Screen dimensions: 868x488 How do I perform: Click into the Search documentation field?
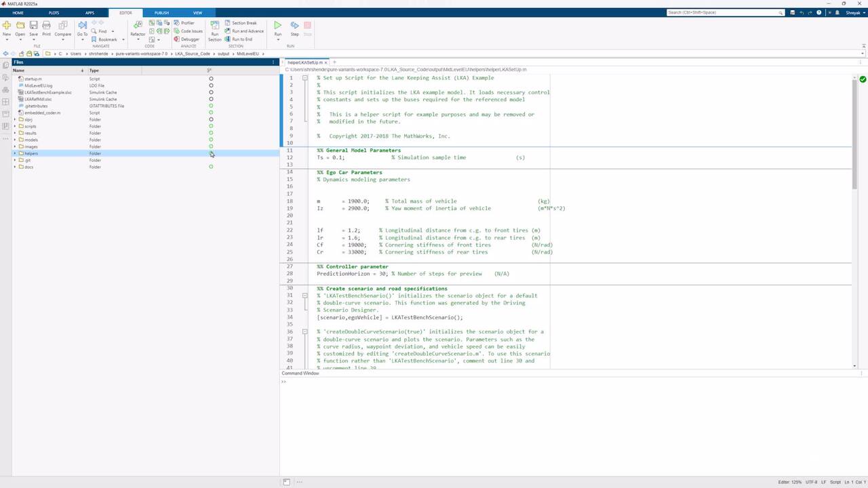tap(721, 12)
